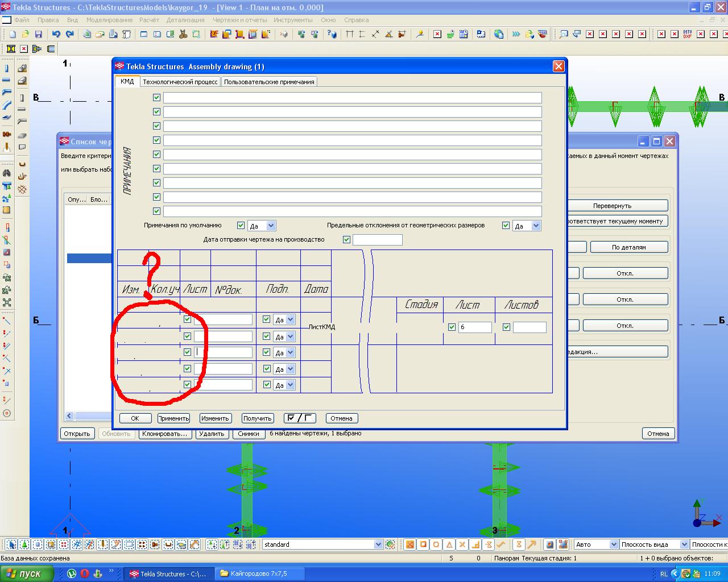Click the Листов input field
Image resolution: width=728 pixels, height=582 pixels.
coord(529,327)
